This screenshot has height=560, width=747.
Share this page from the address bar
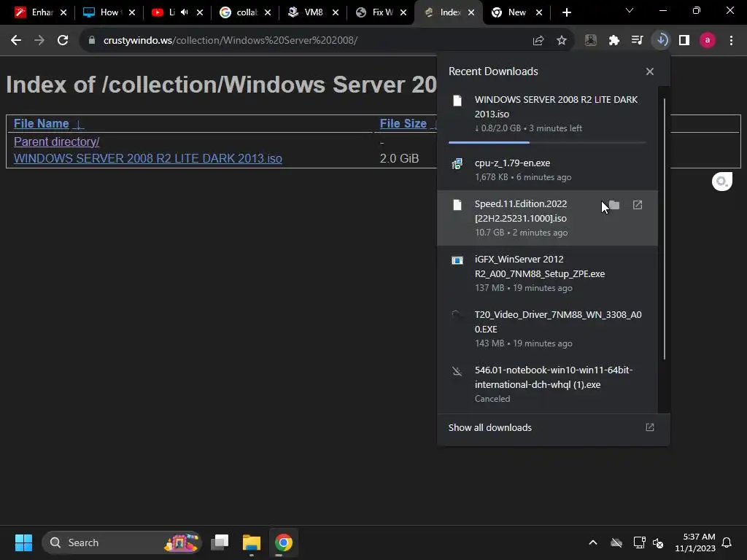(538, 41)
